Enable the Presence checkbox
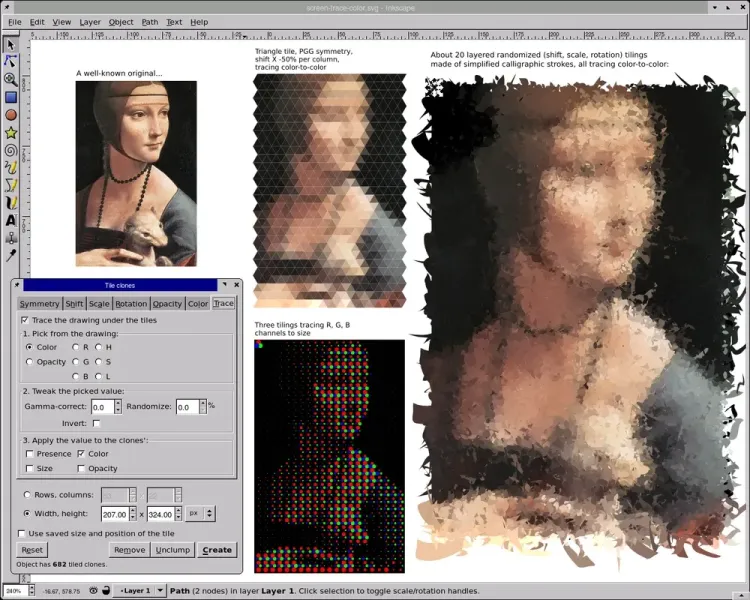The height and width of the screenshot is (600, 750). (30, 454)
